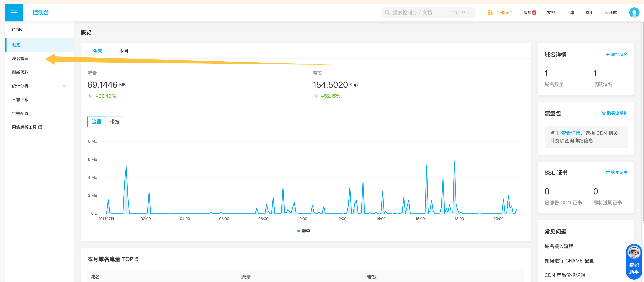The height and width of the screenshot is (282, 644).
Task: Select the 本月 tab
Action: click(x=124, y=51)
